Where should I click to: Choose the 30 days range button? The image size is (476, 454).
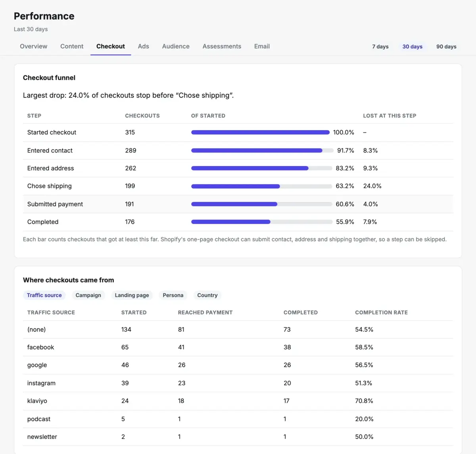pyautogui.click(x=413, y=46)
